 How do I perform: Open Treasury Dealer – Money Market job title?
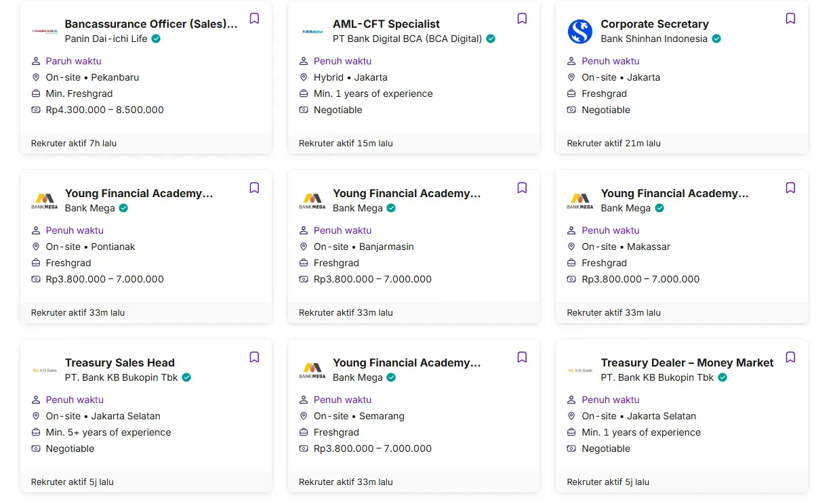point(687,362)
